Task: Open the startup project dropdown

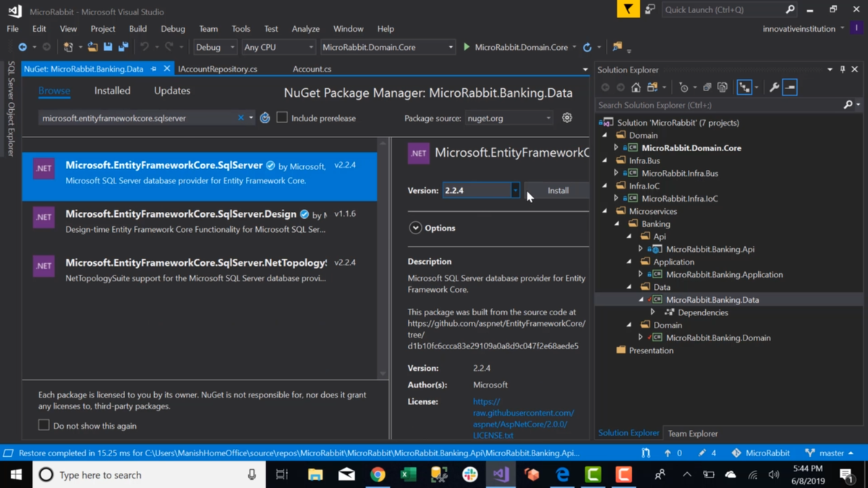Action: (388, 47)
